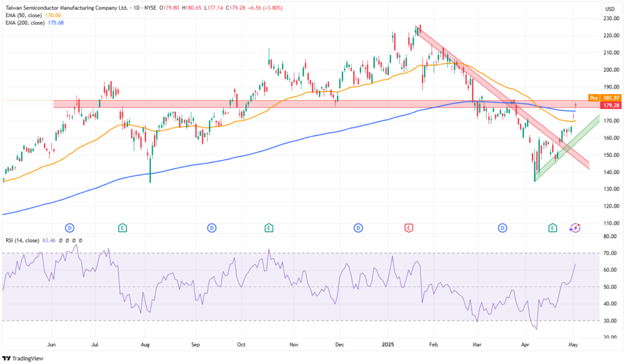This screenshot has height=364, width=626.
Task: Click the 170.06 EMA 50 value
Action: [53, 15]
